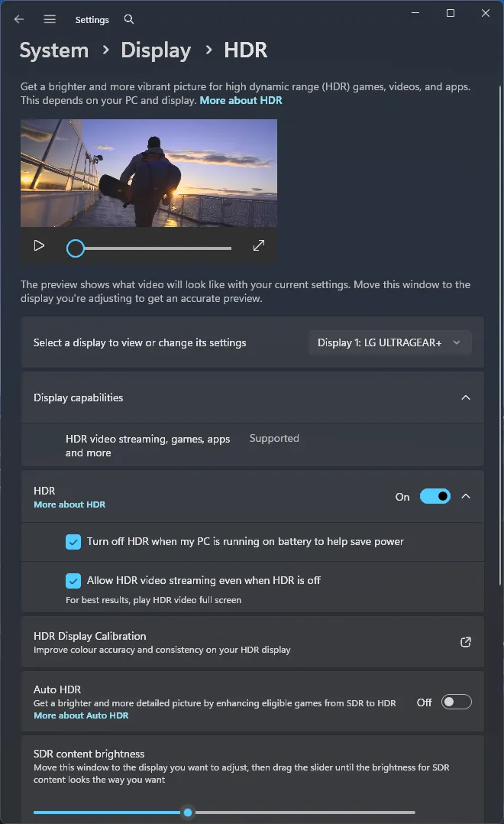Click the search magnifier icon
504x824 pixels.
coord(129,19)
